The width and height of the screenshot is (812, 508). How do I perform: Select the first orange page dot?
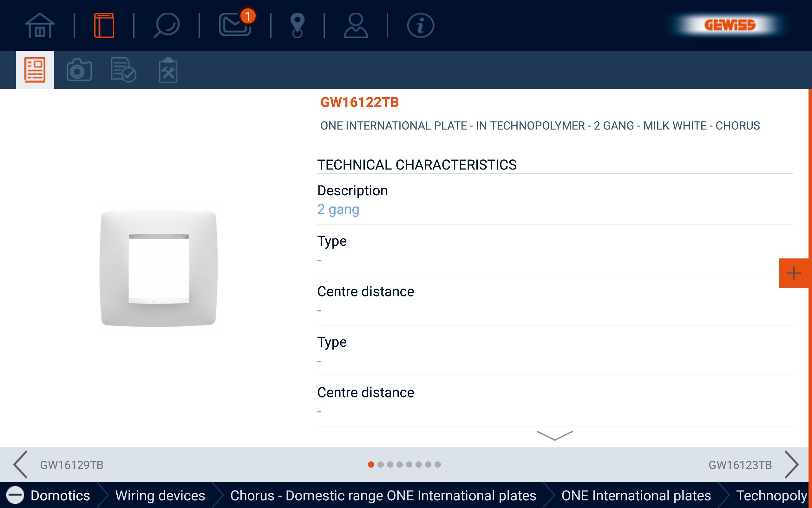(371, 464)
